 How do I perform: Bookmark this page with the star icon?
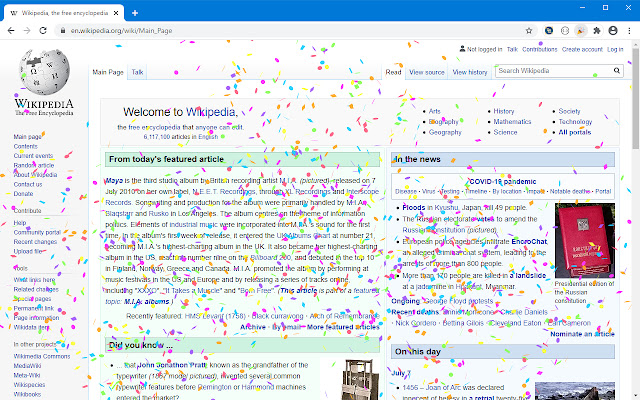pyautogui.click(x=529, y=31)
